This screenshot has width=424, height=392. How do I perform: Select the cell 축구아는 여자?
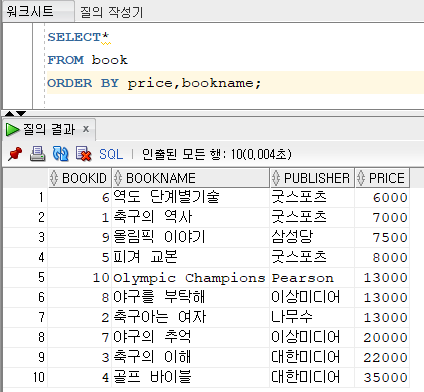point(191,317)
